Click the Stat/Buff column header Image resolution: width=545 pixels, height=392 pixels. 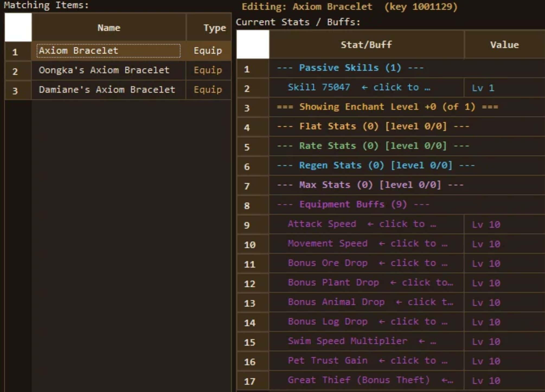point(366,45)
